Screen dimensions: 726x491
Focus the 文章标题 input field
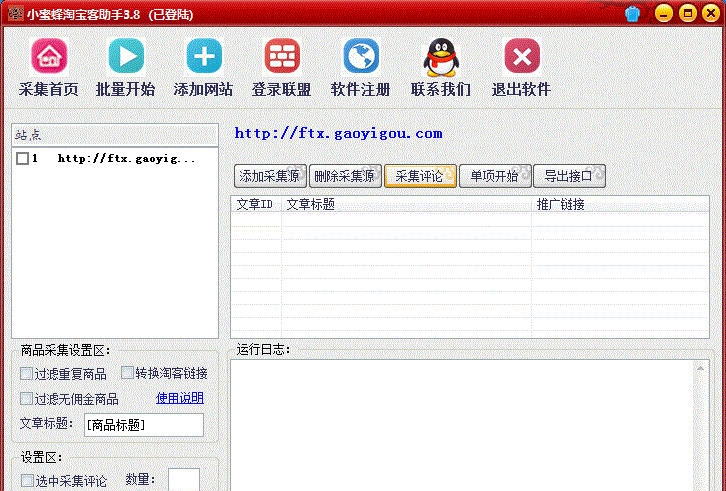[x=144, y=425]
